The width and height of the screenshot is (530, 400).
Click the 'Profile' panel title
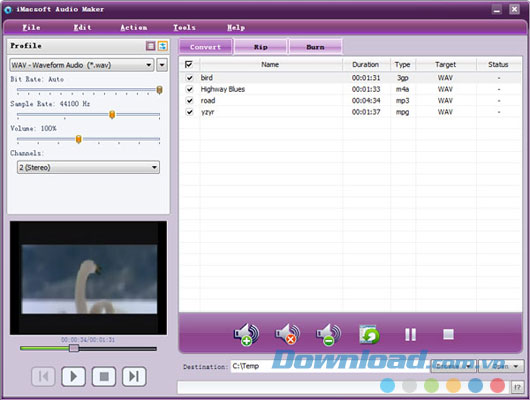(x=26, y=46)
